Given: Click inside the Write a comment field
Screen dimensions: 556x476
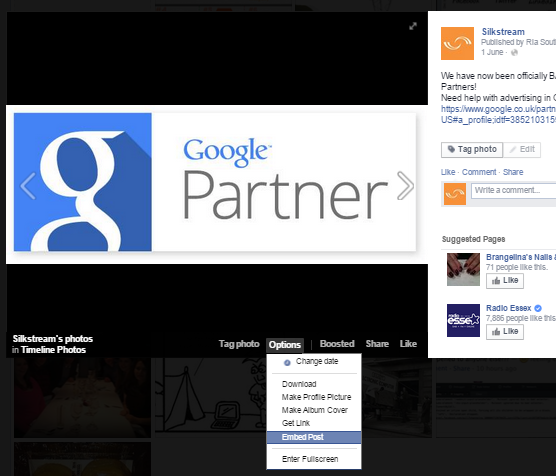Looking at the screenshot, I should [x=513, y=190].
